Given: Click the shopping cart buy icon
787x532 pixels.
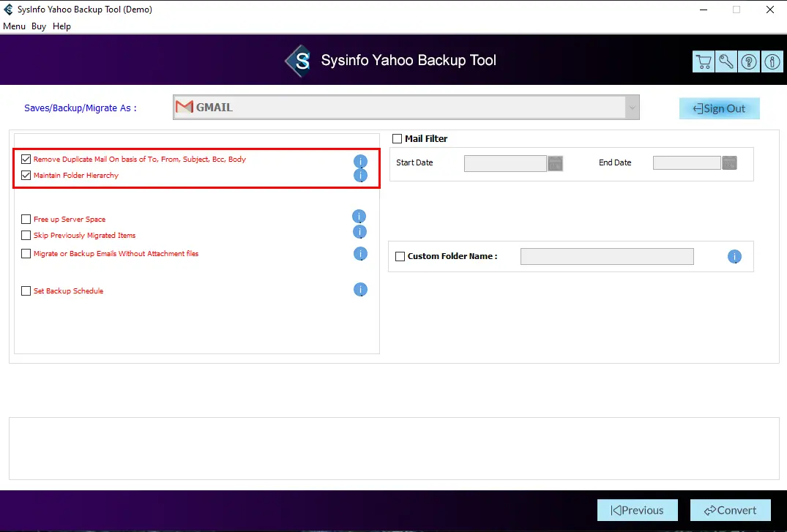Looking at the screenshot, I should click(x=703, y=62).
